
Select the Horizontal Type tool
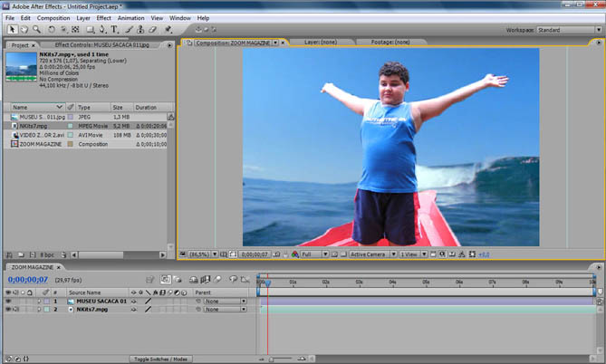coord(115,29)
